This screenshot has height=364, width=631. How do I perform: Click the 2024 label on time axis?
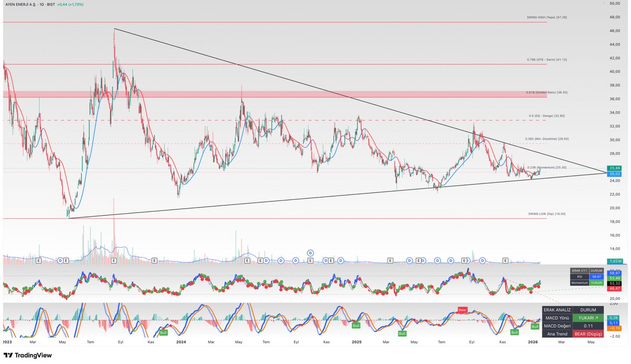coord(181,341)
